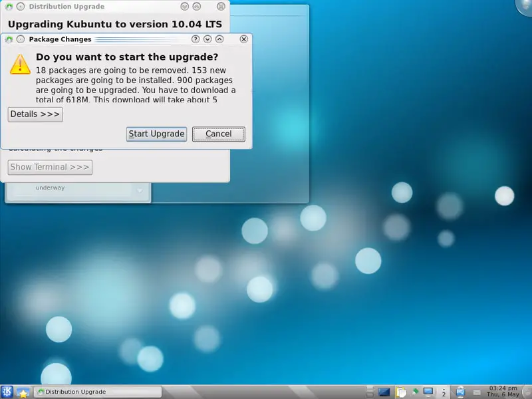Screen dimensions: 532x399
Task: Maximize the Package Changes dialog
Action: pos(219,39)
